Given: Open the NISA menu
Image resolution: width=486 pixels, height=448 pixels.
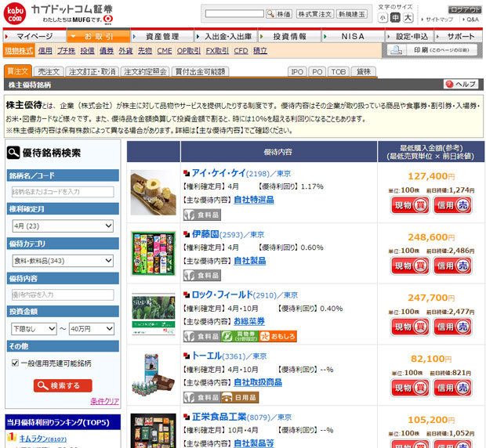Looking at the screenshot, I should click(353, 37).
